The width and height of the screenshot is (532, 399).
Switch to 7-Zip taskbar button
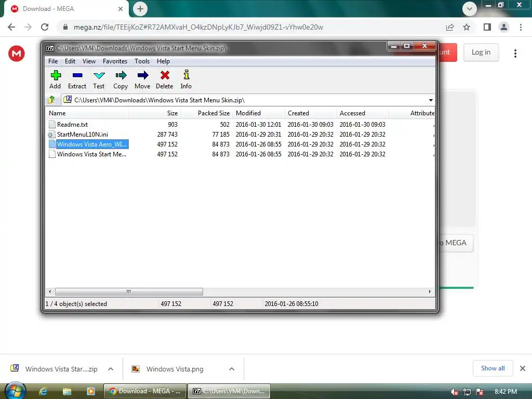coord(229,391)
